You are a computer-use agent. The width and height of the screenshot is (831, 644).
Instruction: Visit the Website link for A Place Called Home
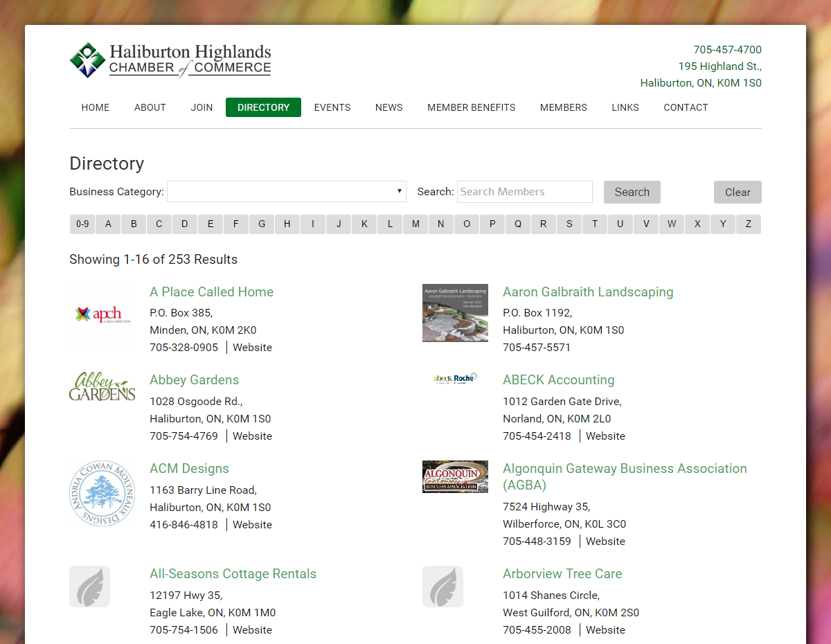point(252,348)
